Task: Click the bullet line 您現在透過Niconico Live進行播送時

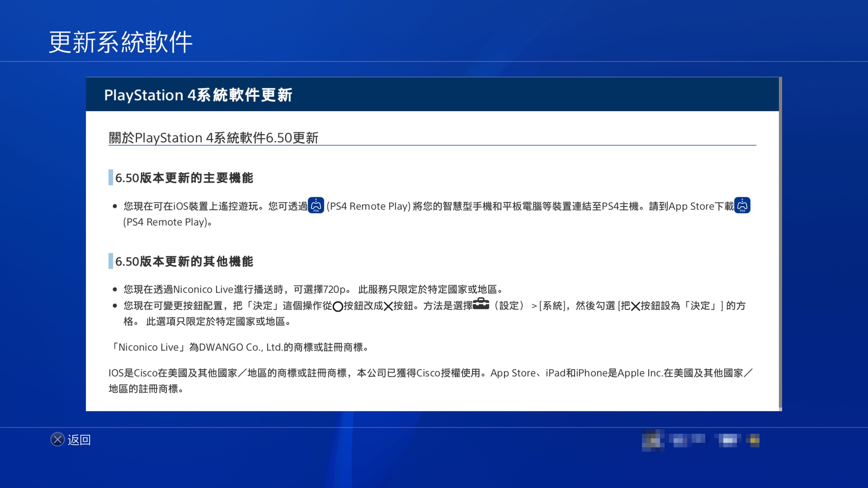Action: click(x=314, y=289)
